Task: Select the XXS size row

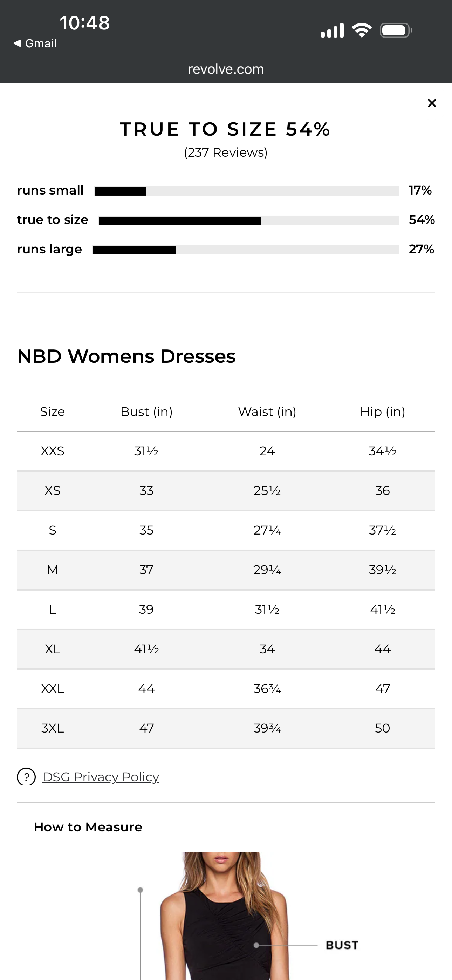Action: coord(226,451)
